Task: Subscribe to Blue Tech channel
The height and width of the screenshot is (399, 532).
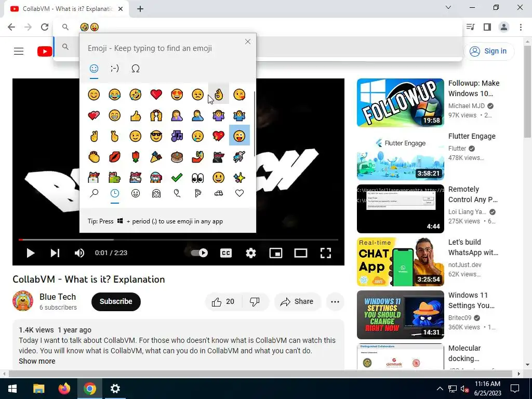Action: point(116,302)
